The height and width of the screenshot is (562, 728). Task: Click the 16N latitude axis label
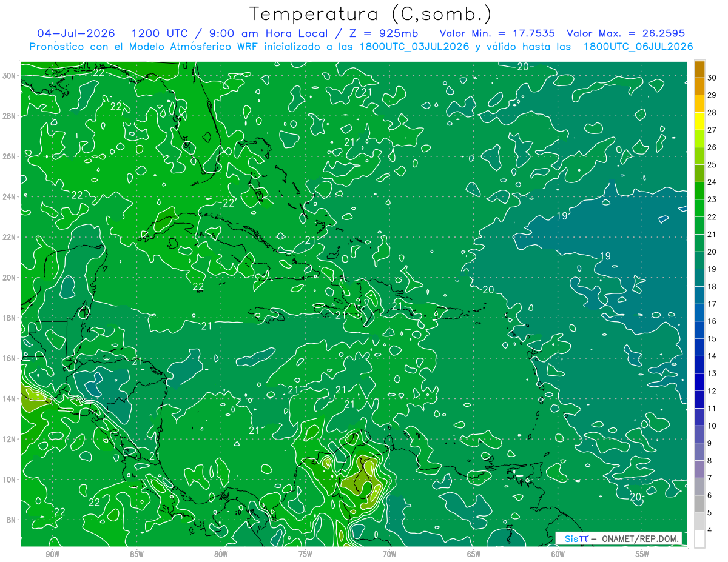click(x=10, y=358)
